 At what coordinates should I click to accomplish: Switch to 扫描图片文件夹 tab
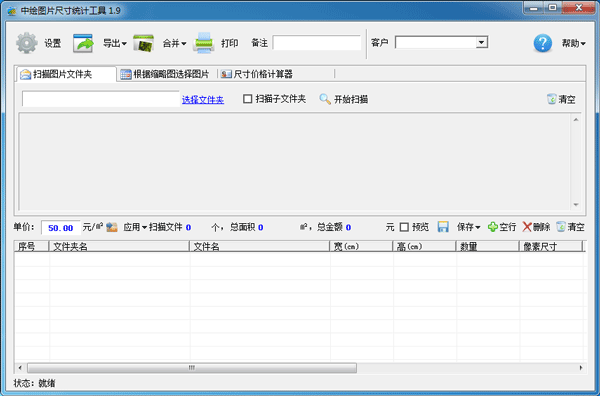point(66,74)
